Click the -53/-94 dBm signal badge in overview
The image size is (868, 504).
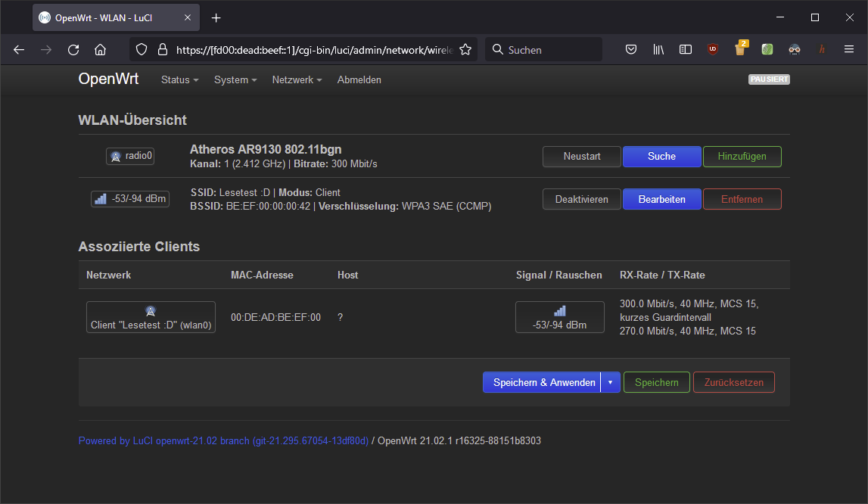click(x=130, y=199)
